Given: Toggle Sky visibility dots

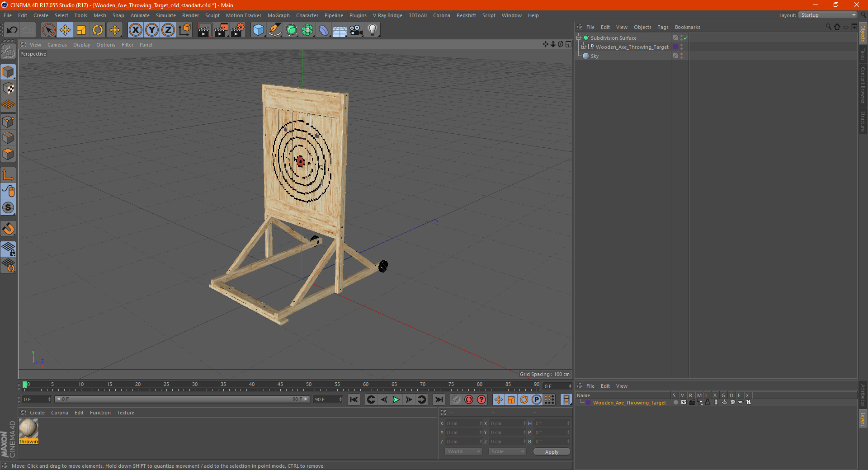Looking at the screenshot, I should [681, 56].
